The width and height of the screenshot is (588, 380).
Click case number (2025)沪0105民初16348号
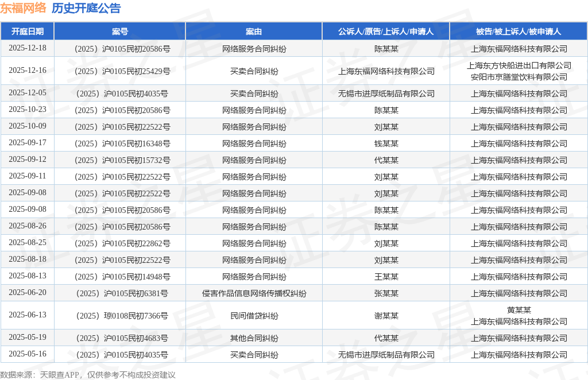122,144
